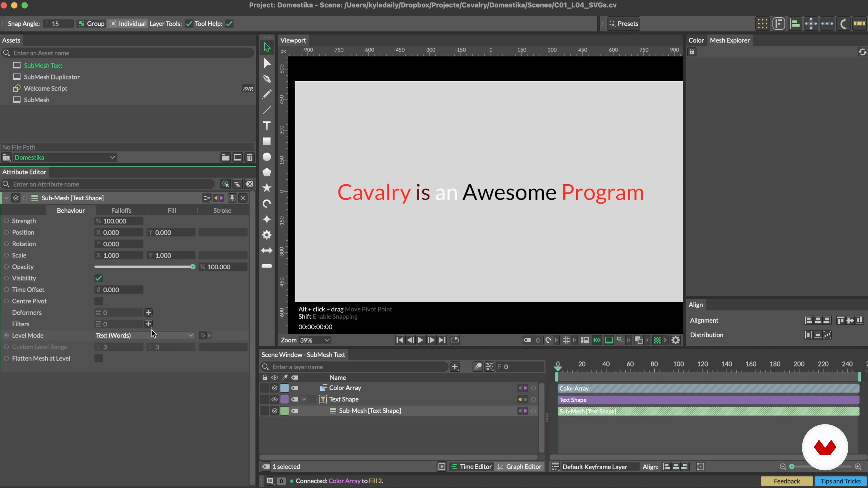Image resolution: width=868 pixels, height=488 pixels.
Task: Select the Cog shape tool
Action: click(x=267, y=235)
